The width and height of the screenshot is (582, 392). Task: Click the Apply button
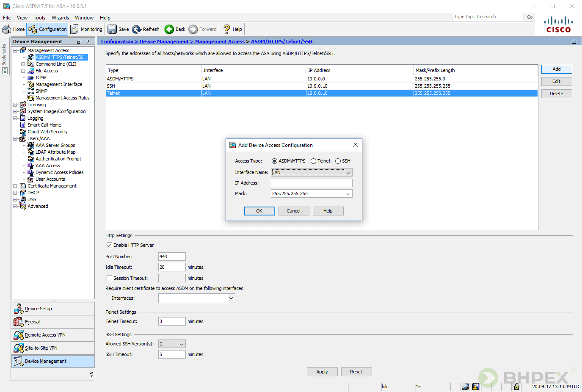click(322, 372)
